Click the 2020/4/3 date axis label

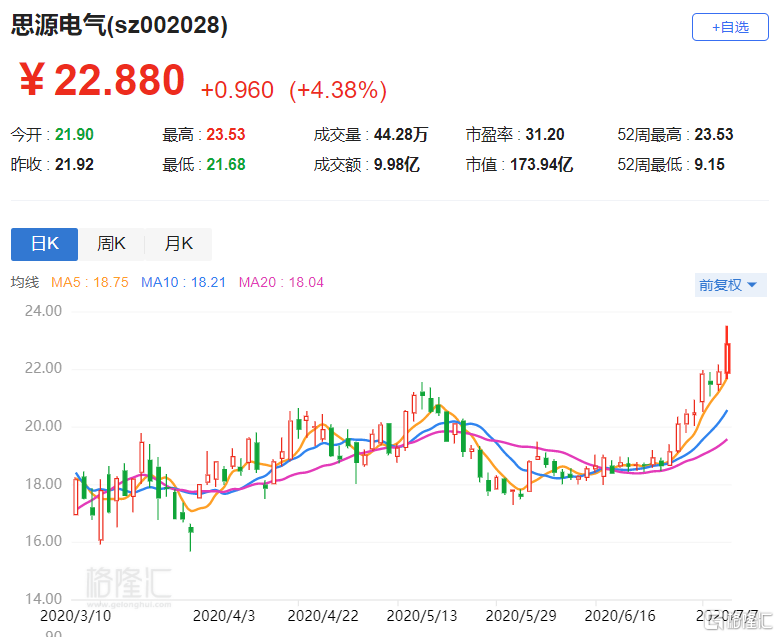[224, 616]
